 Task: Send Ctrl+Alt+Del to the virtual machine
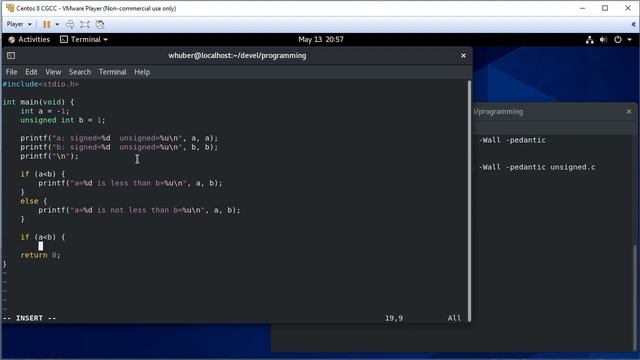70,24
